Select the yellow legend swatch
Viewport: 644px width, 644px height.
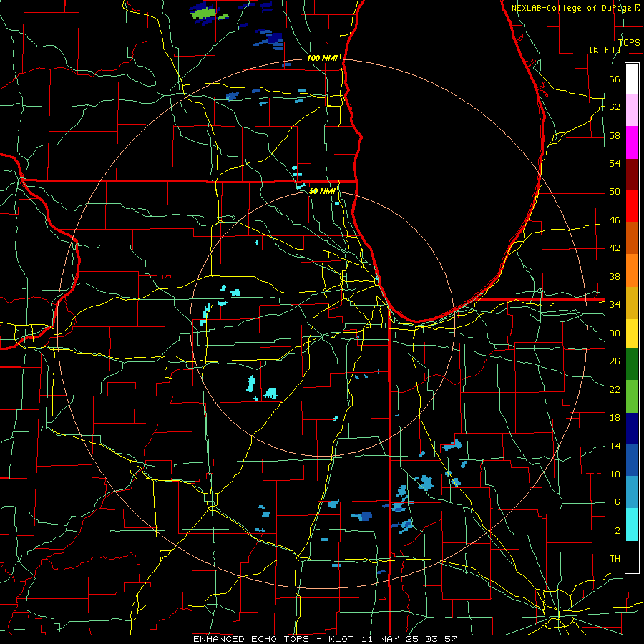click(x=632, y=333)
